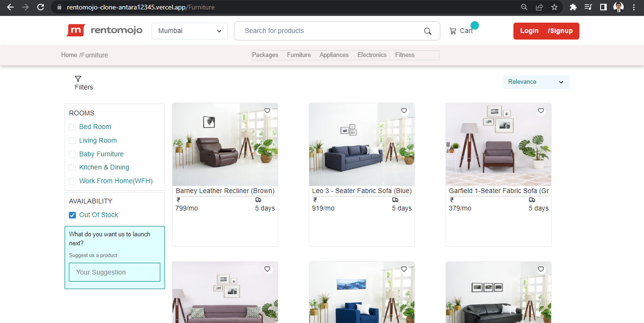Image resolution: width=644 pixels, height=323 pixels.
Task: Open the Furniture category menu
Action: tap(299, 55)
